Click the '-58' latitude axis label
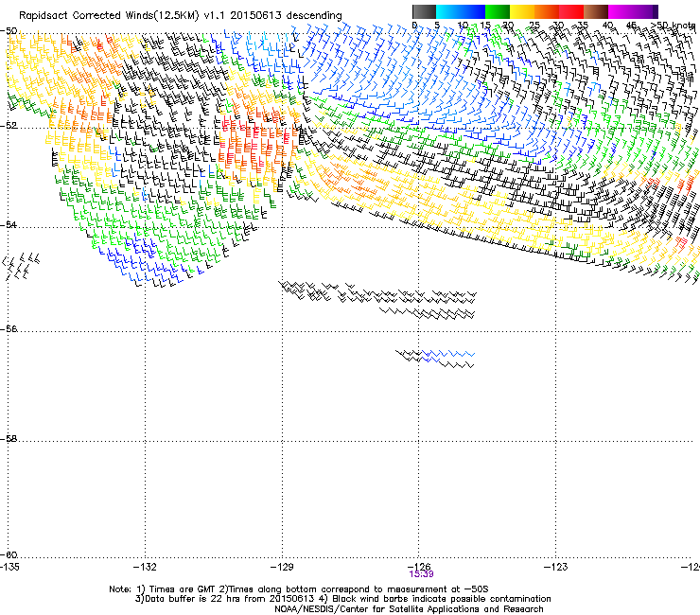 coord(9,439)
